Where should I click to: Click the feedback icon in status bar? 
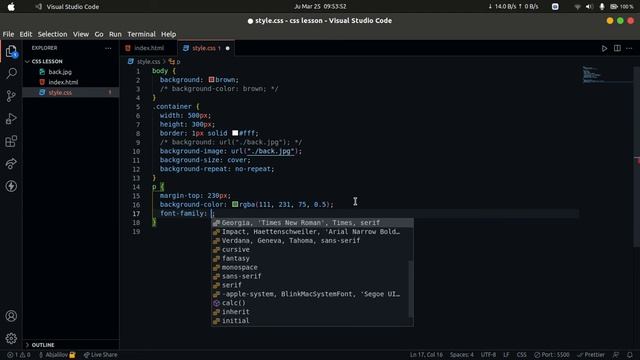pos(616,355)
